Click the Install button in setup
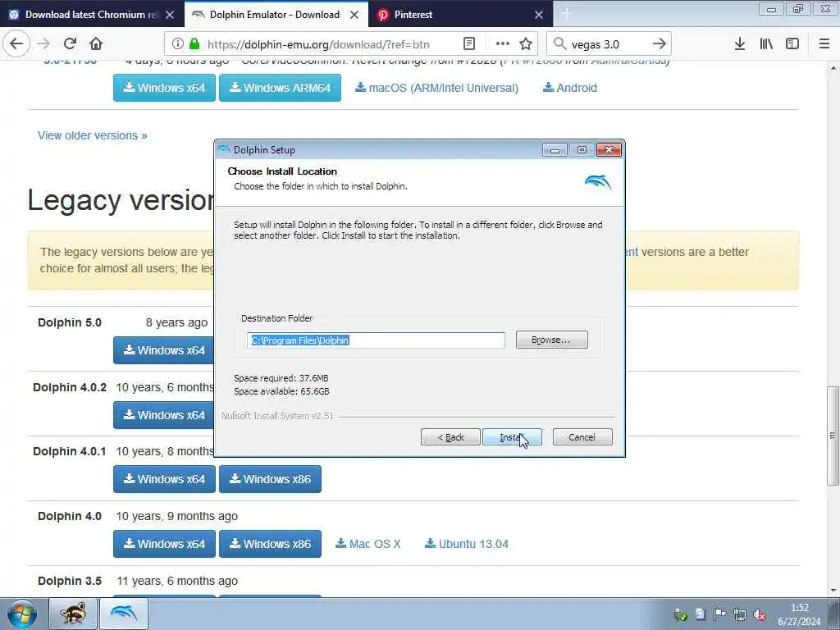The width and height of the screenshot is (840, 630). pos(512,437)
